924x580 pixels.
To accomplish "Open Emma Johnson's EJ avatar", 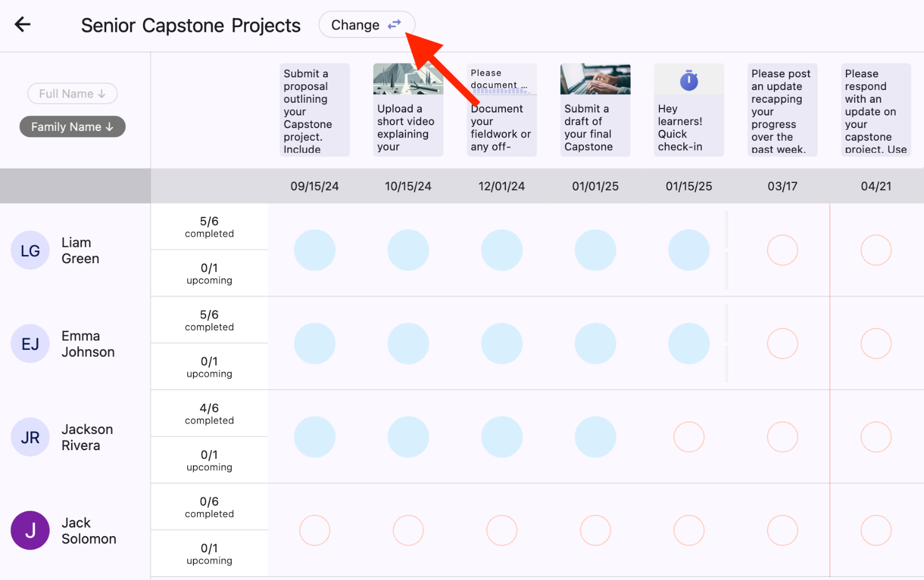I will coord(30,344).
